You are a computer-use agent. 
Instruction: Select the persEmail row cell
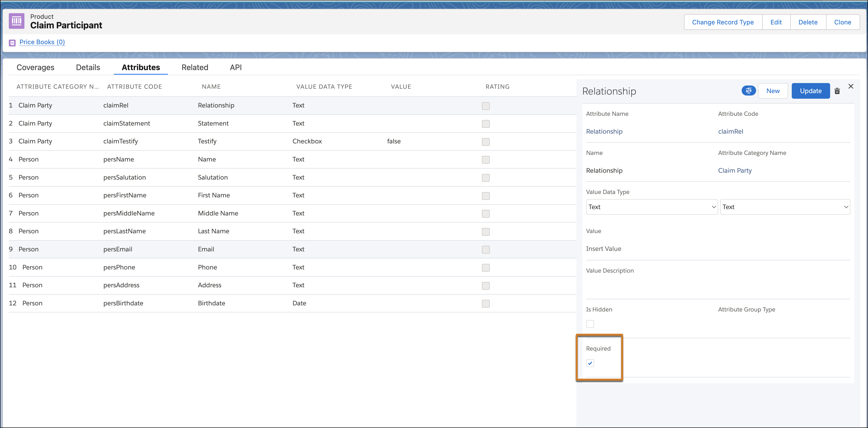pyautogui.click(x=118, y=249)
